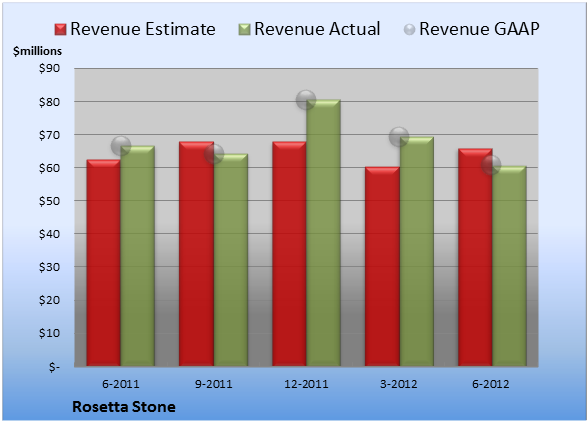The image size is (588, 422).
Task: Select the red estimate bar for 3-2012
Action: pos(382,266)
